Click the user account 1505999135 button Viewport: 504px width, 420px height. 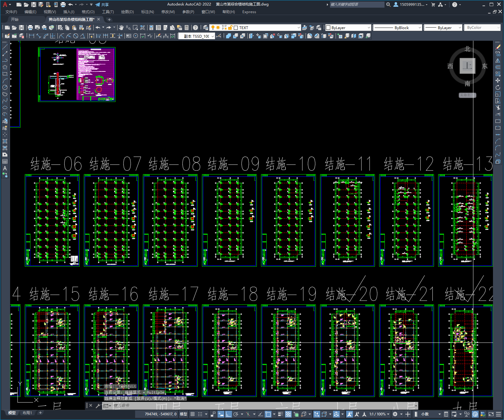411,5
